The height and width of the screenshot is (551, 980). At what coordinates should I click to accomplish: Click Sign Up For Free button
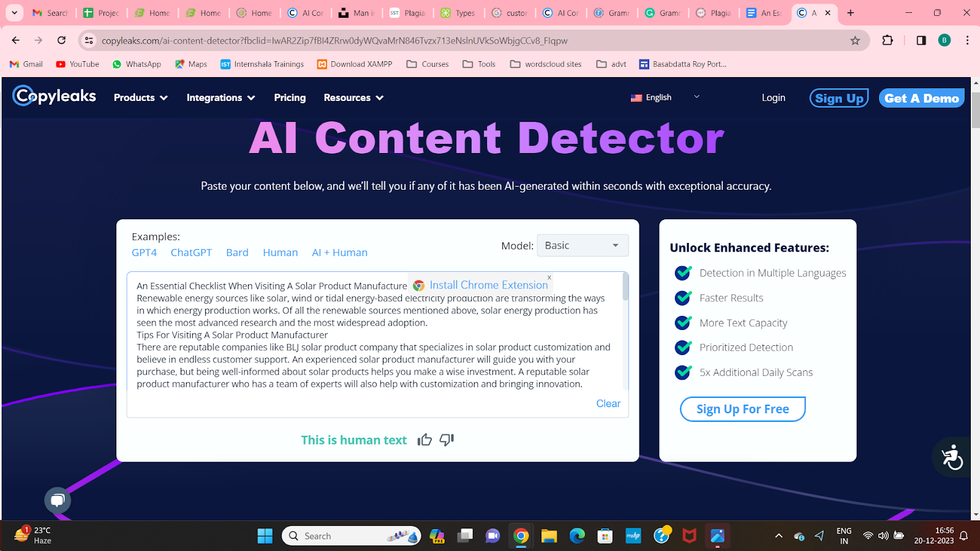coord(742,409)
